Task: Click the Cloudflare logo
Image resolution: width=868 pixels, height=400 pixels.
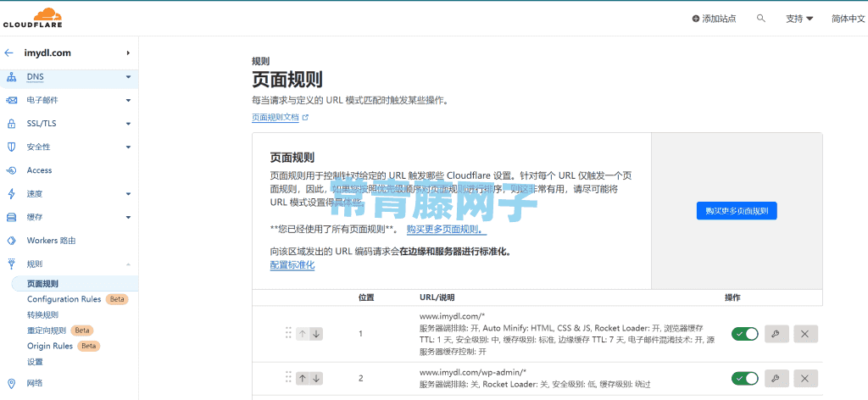Action: coord(33,17)
